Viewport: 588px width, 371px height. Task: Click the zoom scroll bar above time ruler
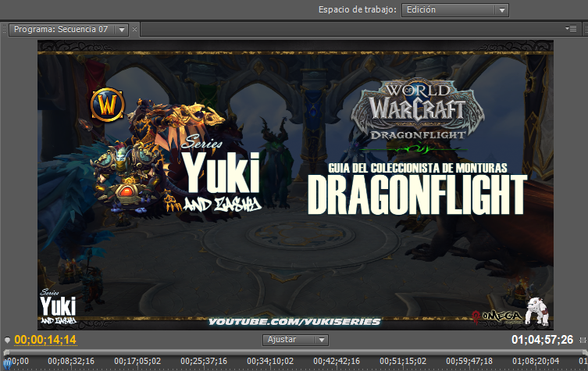click(295, 352)
